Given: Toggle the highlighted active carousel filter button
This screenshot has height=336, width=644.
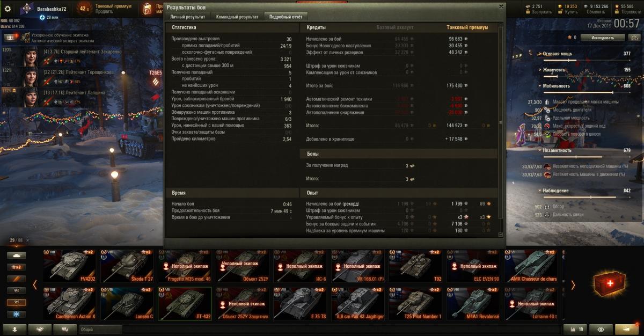Looking at the screenshot, I should [16, 302].
